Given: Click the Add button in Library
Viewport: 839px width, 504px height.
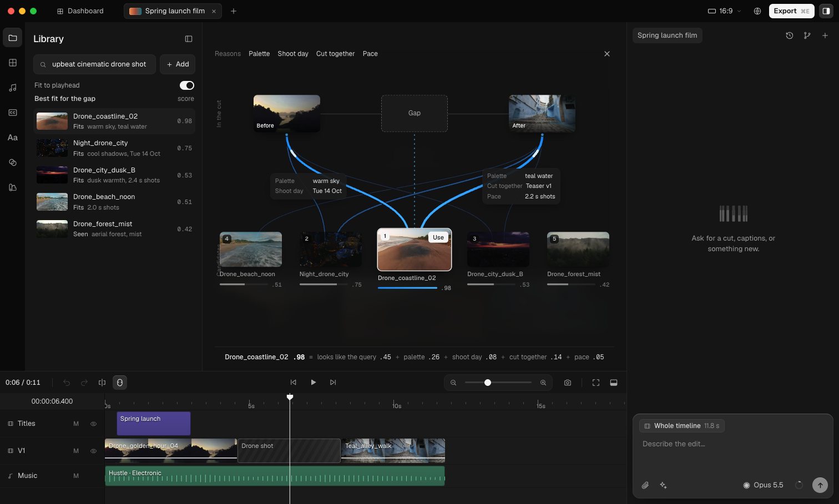Looking at the screenshot, I should [x=178, y=64].
